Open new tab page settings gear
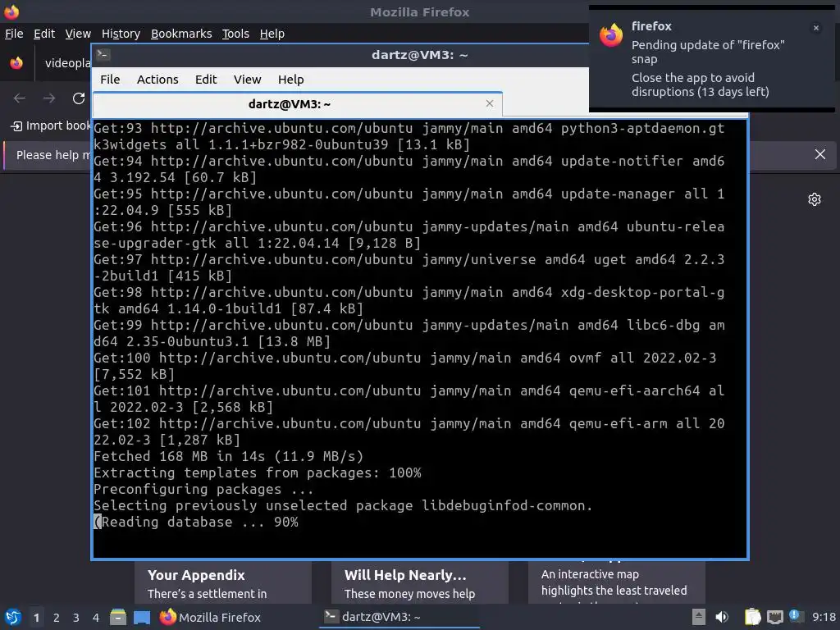 815,199
